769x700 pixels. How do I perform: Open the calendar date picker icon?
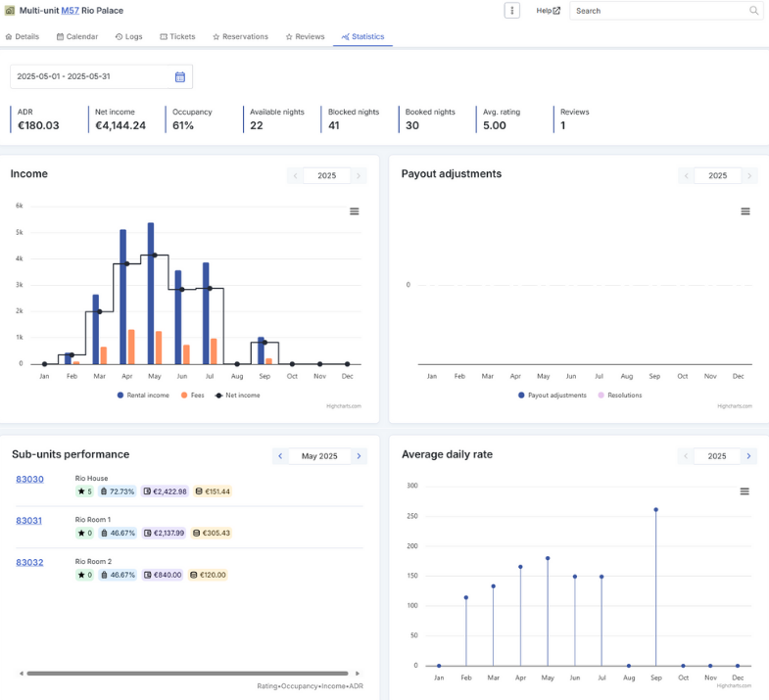[x=180, y=77]
